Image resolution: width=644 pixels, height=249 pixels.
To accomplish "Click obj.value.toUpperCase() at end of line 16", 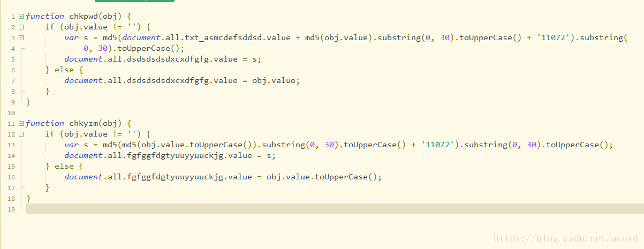I will tap(322, 177).
